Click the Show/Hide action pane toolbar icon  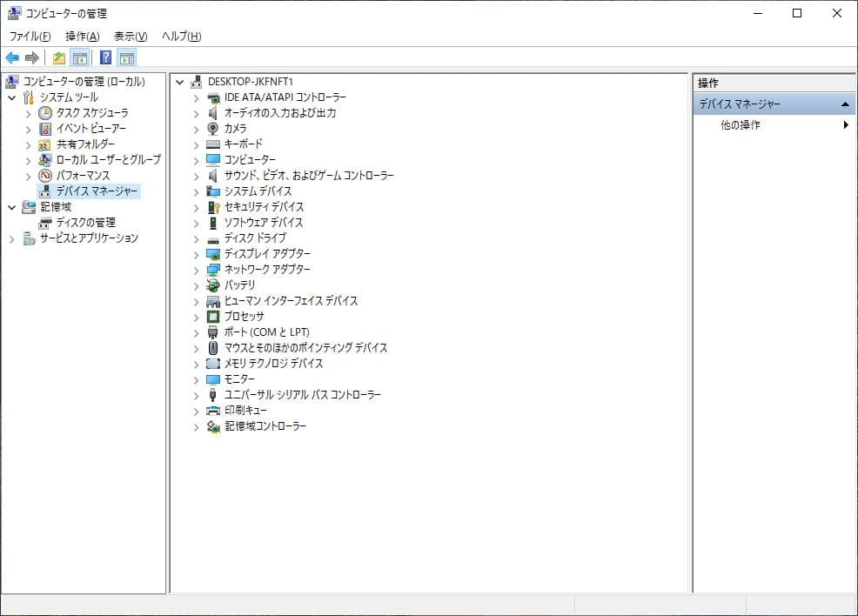point(127,57)
